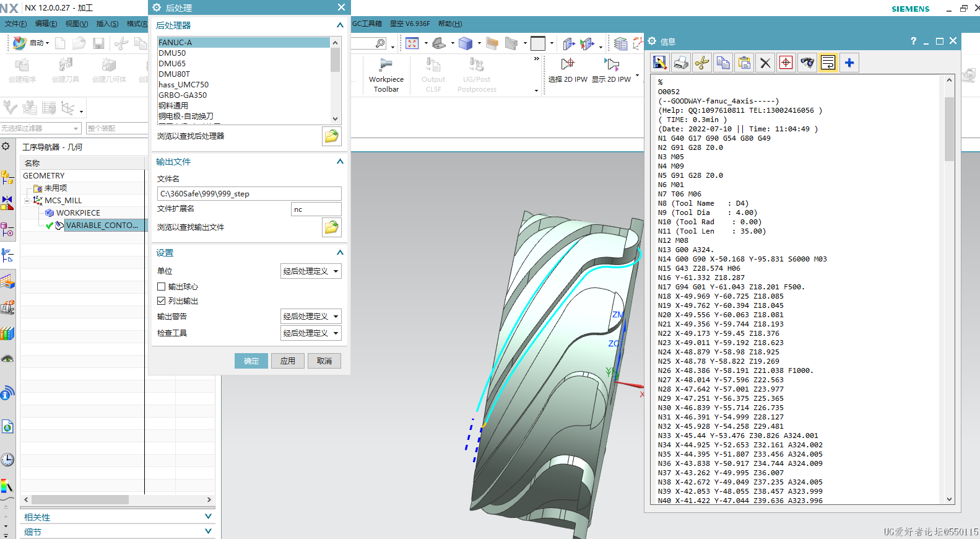Open the 单位 dropdown
Image resolution: width=980 pixels, height=539 pixels.
[x=311, y=271]
